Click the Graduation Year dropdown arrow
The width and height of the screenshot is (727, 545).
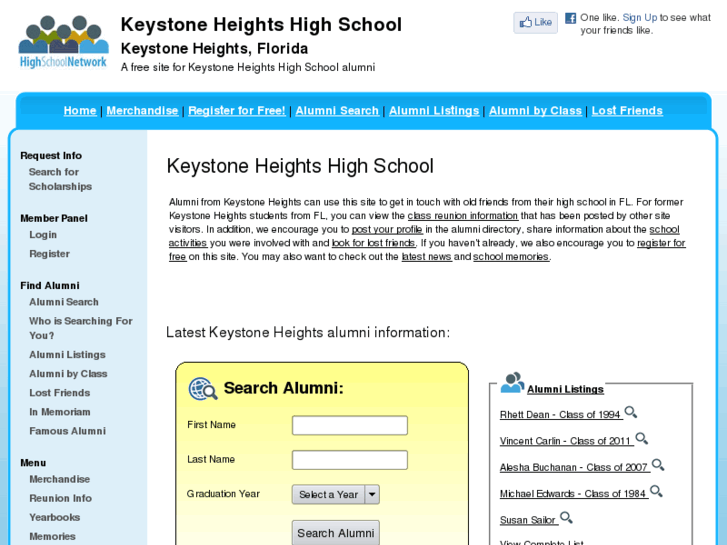372,494
